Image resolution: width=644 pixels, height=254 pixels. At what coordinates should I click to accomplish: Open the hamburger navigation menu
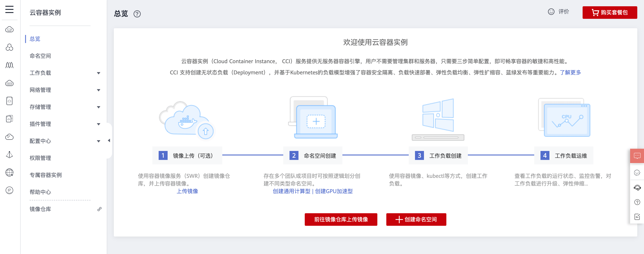coord(9,9)
